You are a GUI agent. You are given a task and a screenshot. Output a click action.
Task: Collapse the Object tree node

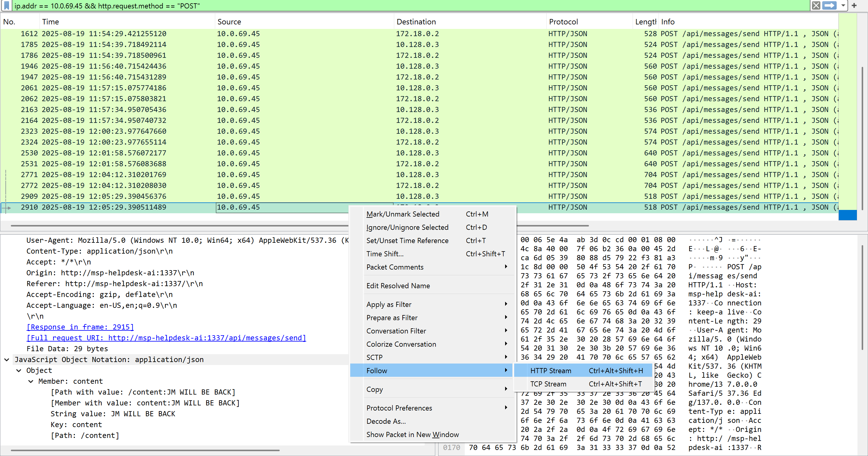click(19, 370)
